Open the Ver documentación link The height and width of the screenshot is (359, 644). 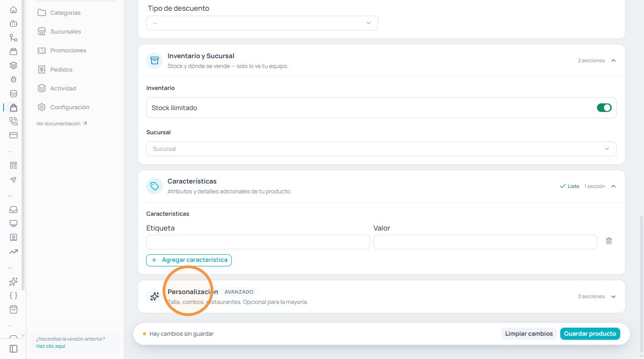pos(62,124)
